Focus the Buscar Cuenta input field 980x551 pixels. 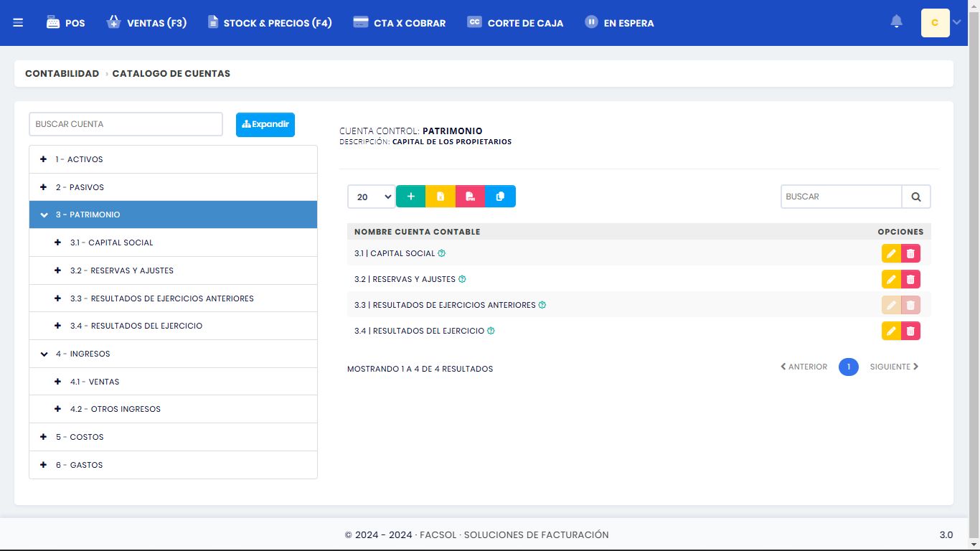pos(126,124)
